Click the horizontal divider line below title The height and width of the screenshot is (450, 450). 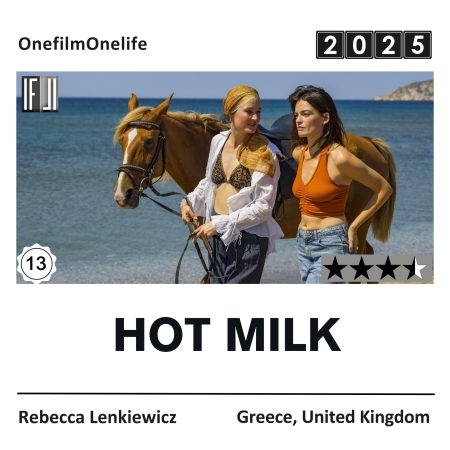click(226, 394)
